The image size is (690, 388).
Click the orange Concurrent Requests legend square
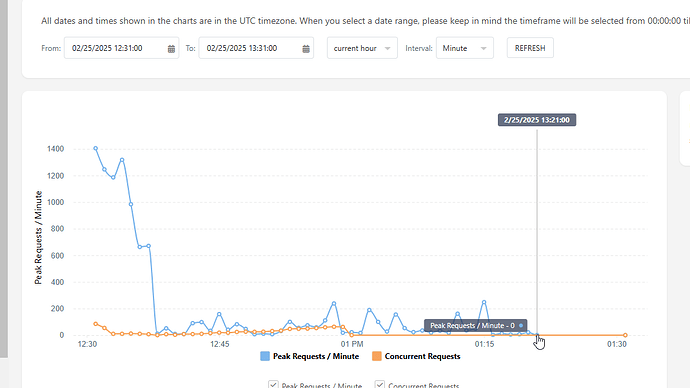point(377,356)
